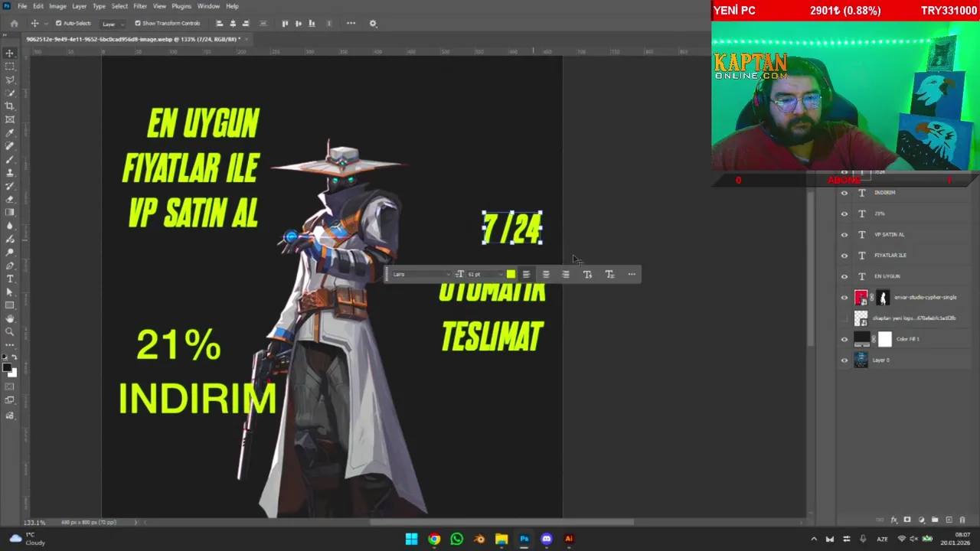The image size is (980, 551).
Task: Open Google Chrome from the taskbar
Action: [x=434, y=539]
